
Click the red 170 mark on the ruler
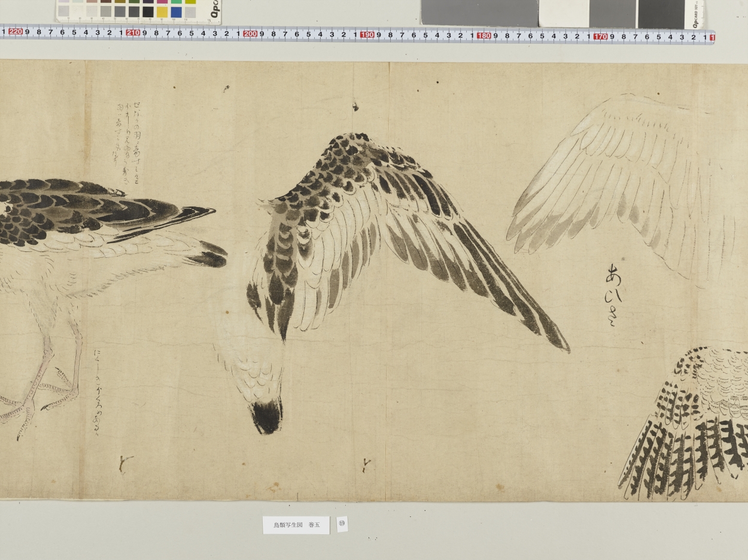tap(600, 36)
